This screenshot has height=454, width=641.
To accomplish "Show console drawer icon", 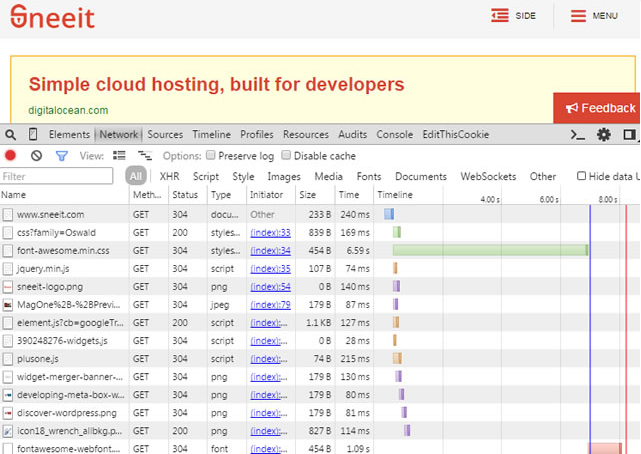I will point(578,135).
